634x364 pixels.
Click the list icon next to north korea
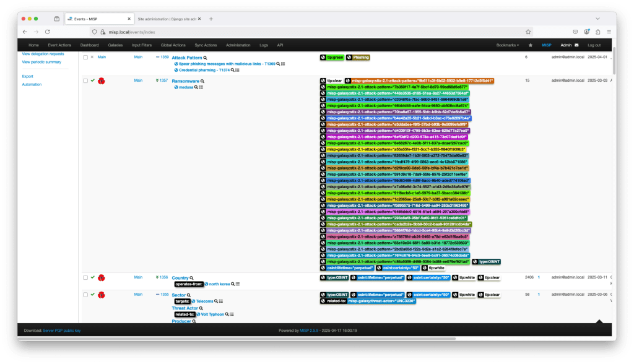[238, 284]
